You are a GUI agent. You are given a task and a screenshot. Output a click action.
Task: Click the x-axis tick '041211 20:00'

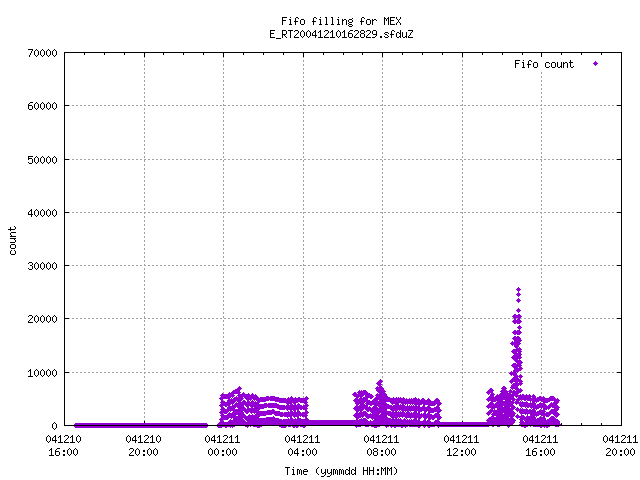(620, 446)
